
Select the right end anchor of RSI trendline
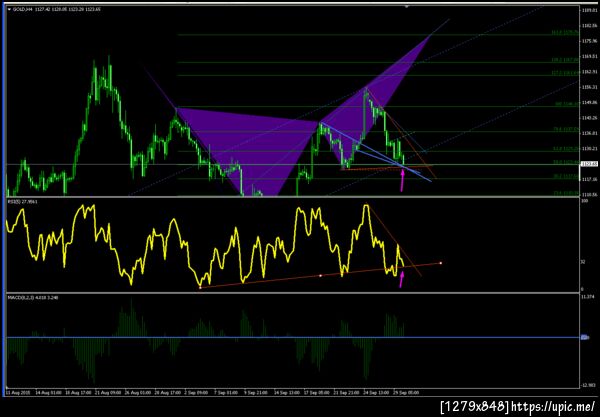pyautogui.click(x=441, y=263)
